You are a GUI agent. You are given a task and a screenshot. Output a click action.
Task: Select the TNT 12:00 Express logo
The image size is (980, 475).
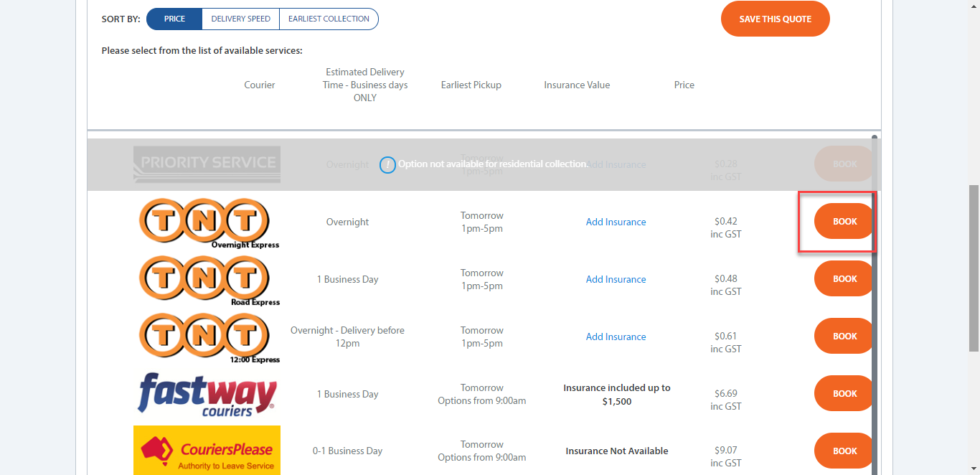pyautogui.click(x=206, y=336)
